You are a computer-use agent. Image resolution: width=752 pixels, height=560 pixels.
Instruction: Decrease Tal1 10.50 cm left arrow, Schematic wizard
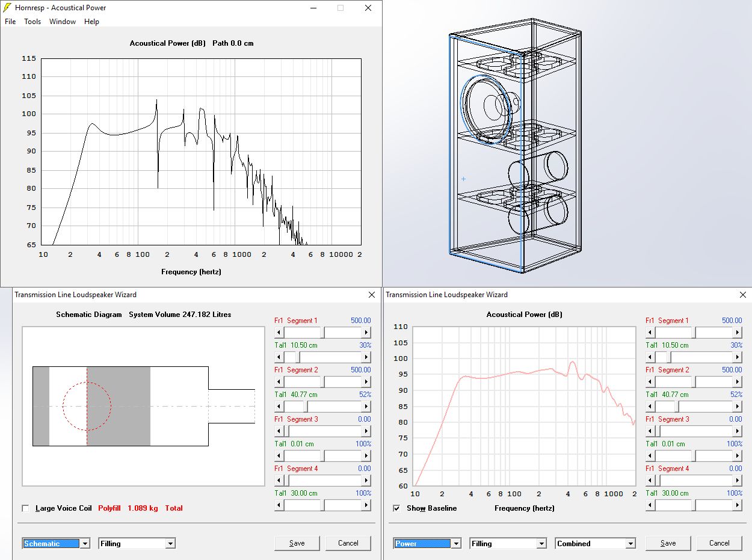point(279,357)
